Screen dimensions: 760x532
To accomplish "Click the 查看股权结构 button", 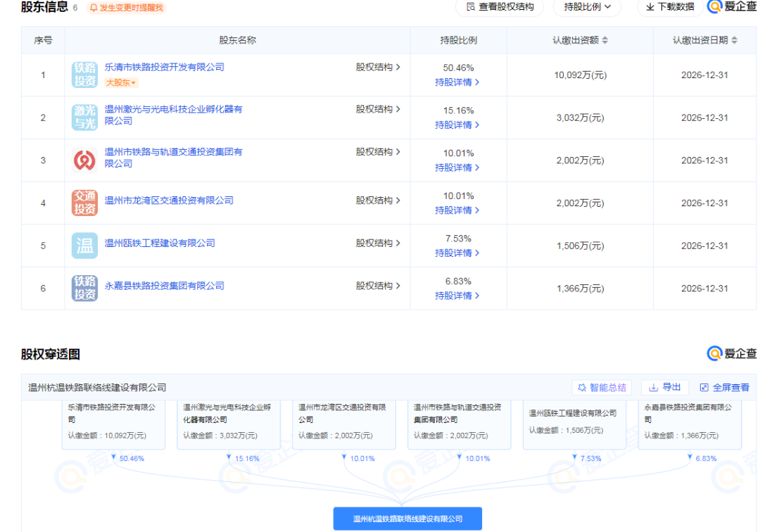I will coord(500,7).
